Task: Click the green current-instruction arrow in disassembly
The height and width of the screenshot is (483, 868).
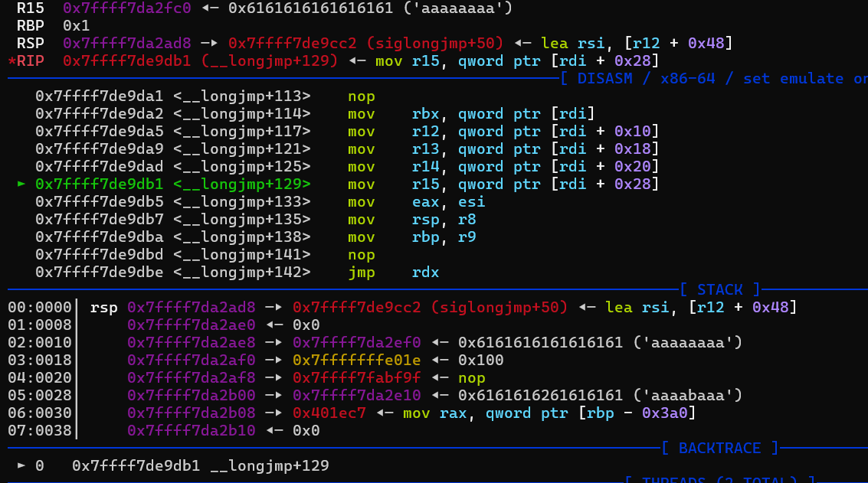Action: point(21,184)
